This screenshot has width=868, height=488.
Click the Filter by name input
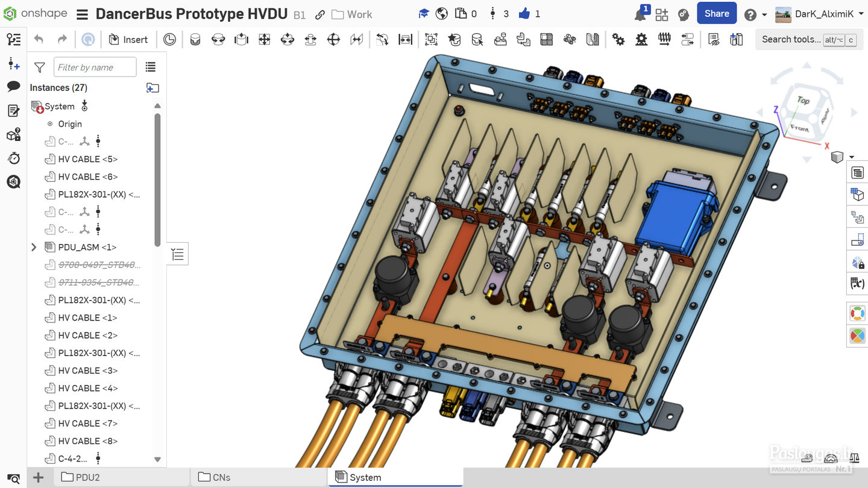[95, 67]
